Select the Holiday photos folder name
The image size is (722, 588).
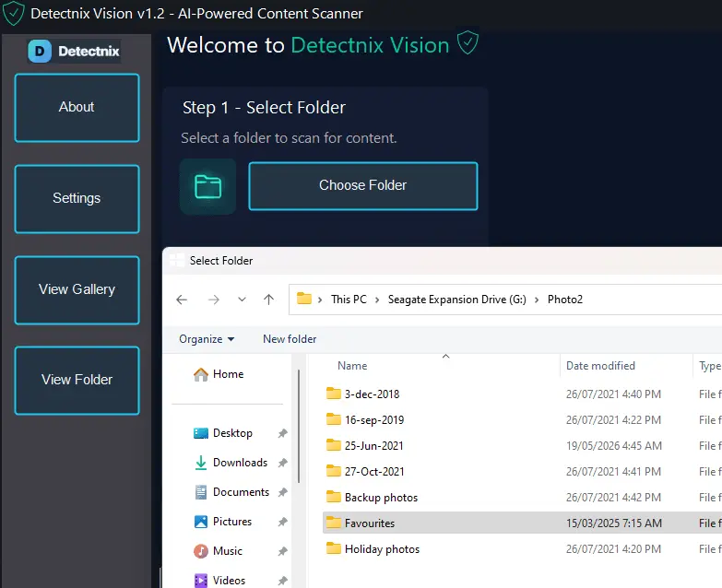[x=382, y=549]
